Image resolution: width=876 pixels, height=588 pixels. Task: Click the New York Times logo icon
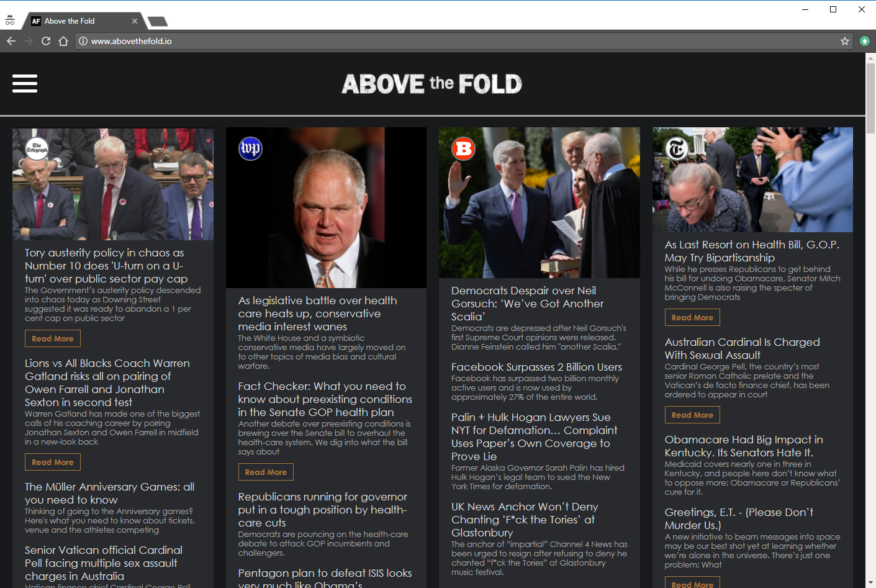point(676,149)
